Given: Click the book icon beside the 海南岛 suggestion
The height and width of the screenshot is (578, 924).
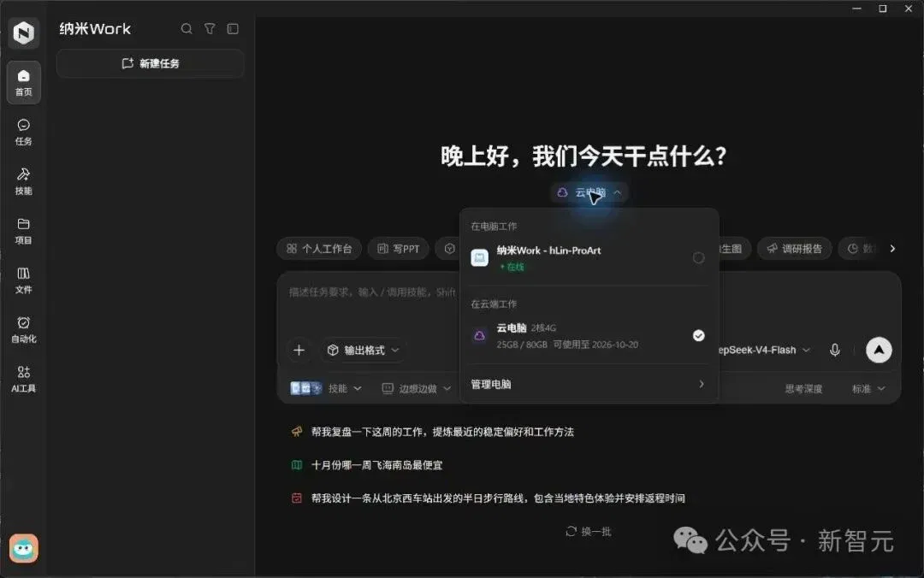Looking at the screenshot, I should [x=296, y=465].
